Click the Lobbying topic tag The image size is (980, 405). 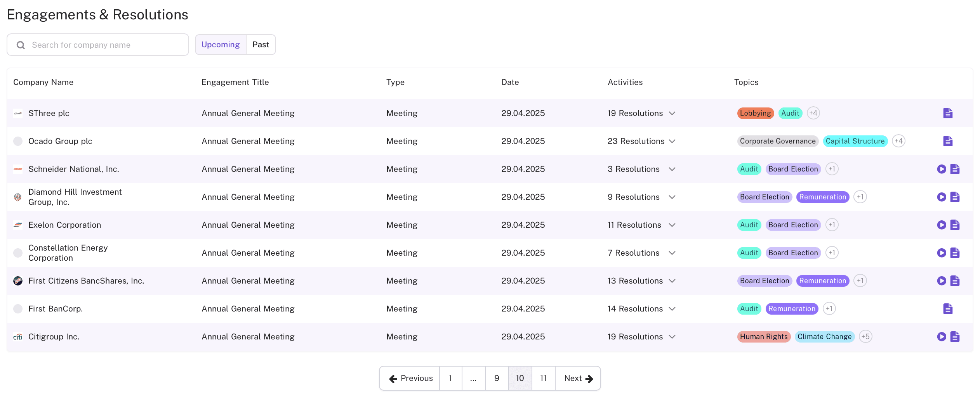point(756,113)
